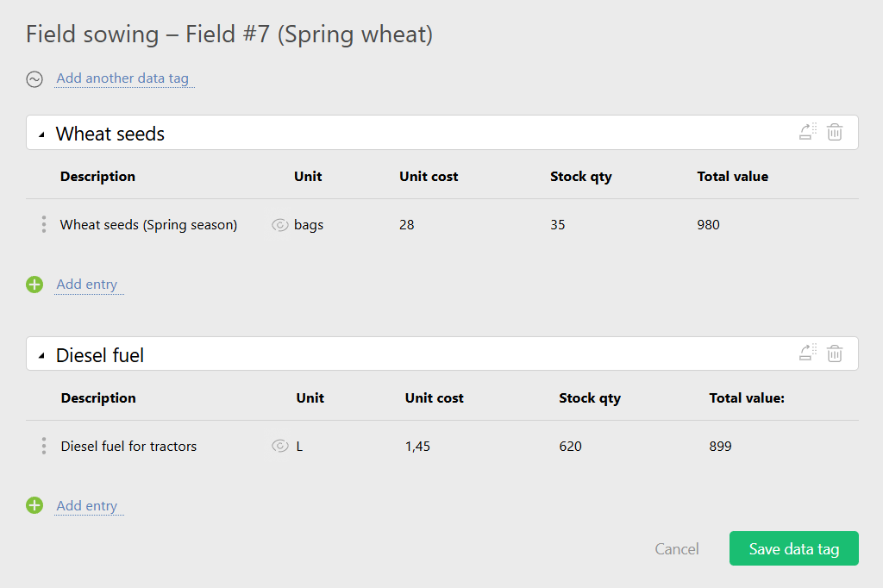This screenshot has height=588, width=883.
Task: Click the drag handle for Diesel fuel row
Action: [x=44, y=447]
